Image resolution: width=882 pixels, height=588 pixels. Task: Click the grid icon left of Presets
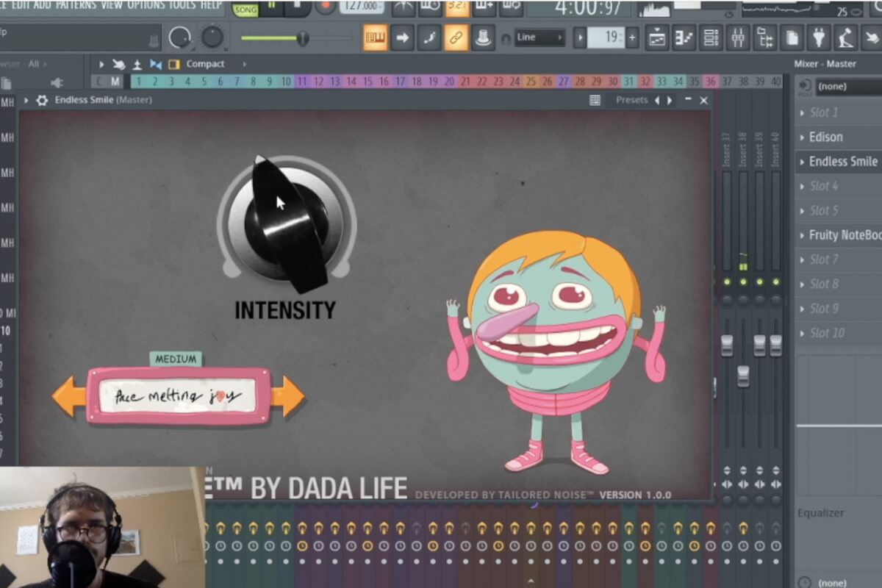[595, 100]
